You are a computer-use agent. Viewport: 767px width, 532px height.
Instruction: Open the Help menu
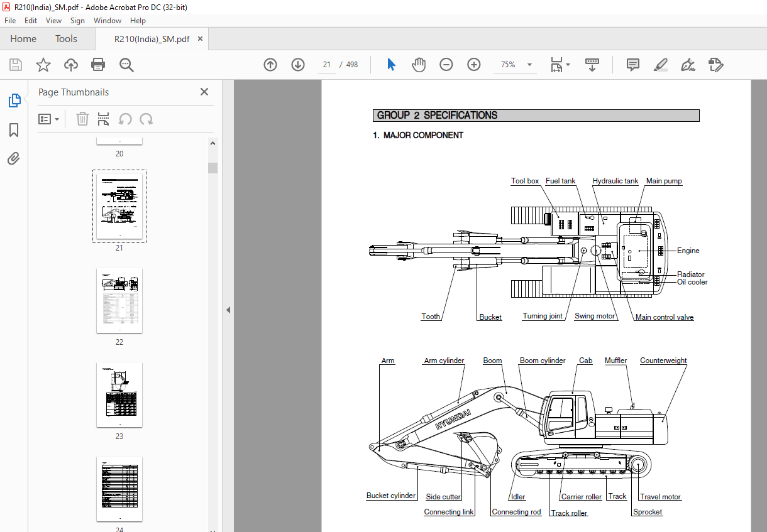[x=138, y=21]
